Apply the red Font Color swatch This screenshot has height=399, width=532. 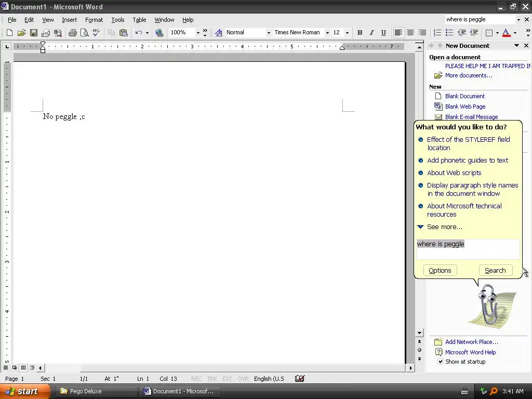coord(506,33)
